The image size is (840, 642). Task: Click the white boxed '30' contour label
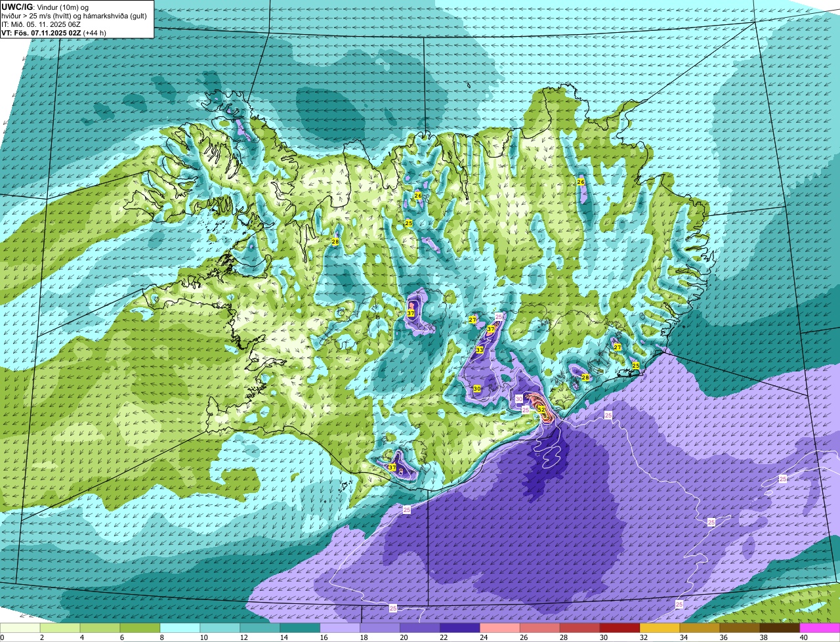[518, 398]
